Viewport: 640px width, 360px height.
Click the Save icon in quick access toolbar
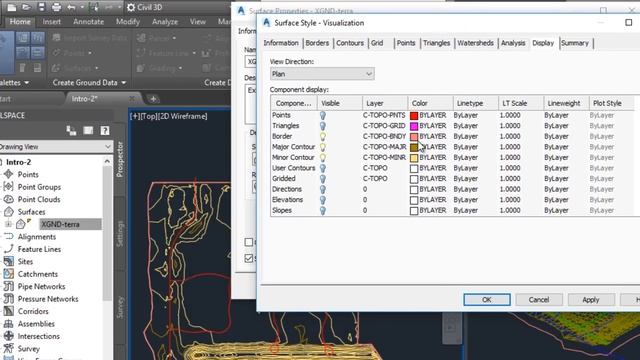41,7
